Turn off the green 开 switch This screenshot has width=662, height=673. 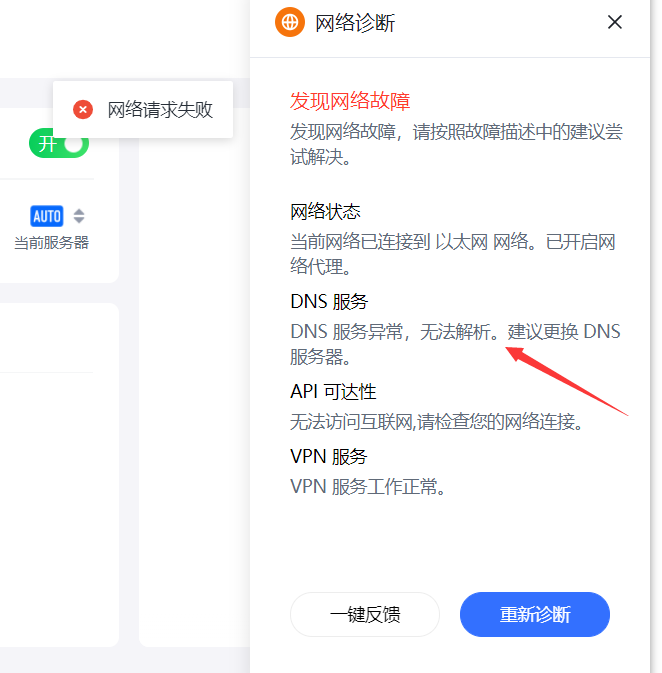59,144
